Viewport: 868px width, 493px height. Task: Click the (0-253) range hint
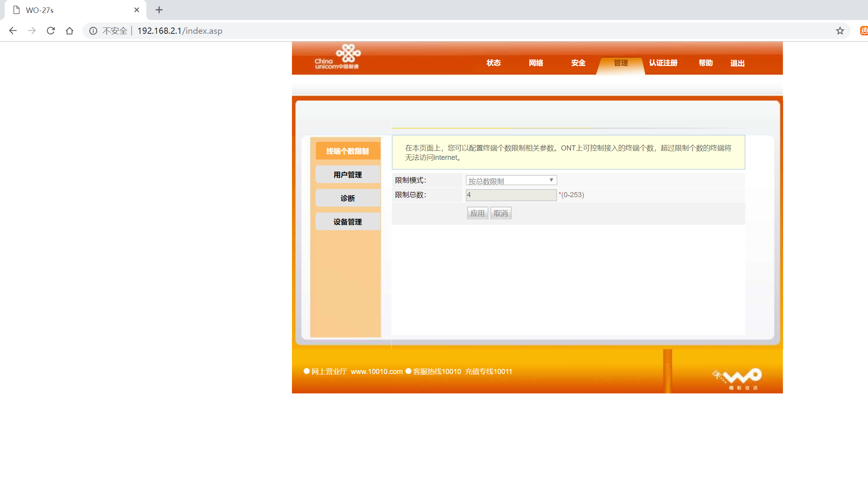(573, 195)
